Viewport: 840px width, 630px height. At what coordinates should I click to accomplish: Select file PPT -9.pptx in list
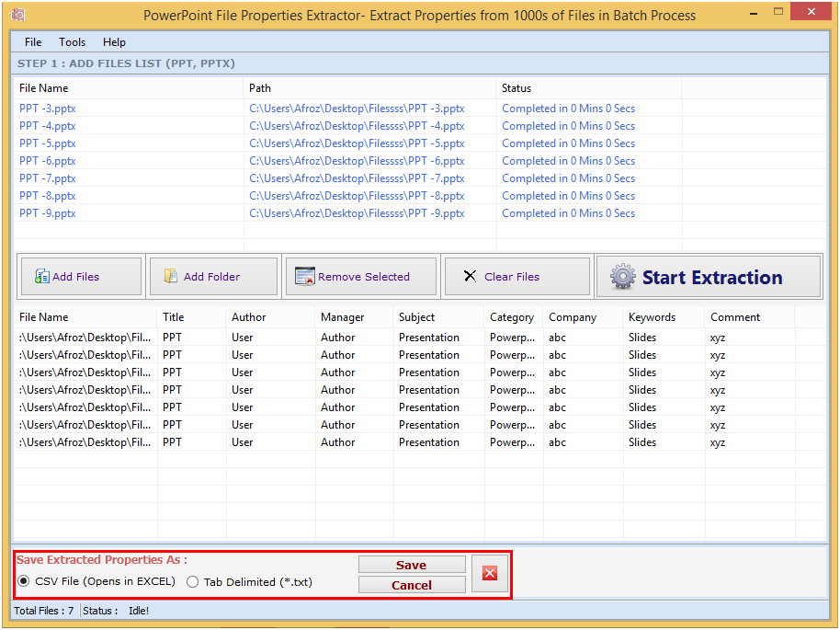click(x=48, y=212)
